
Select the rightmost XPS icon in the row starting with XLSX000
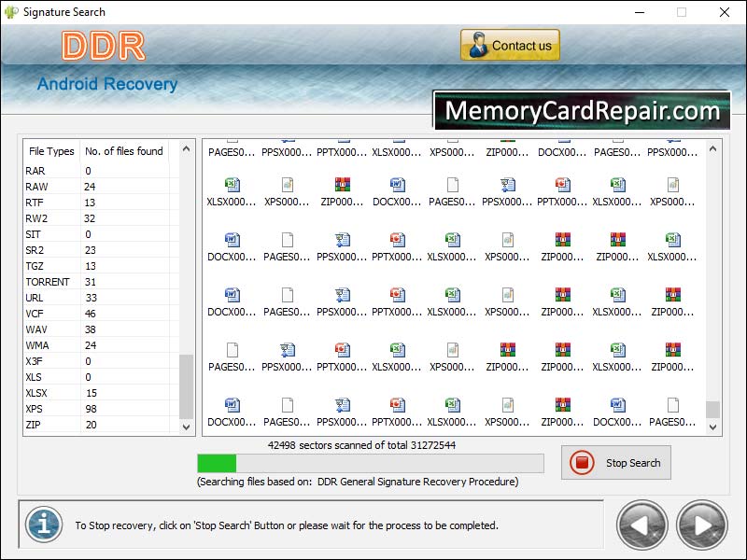click(672, 185)
